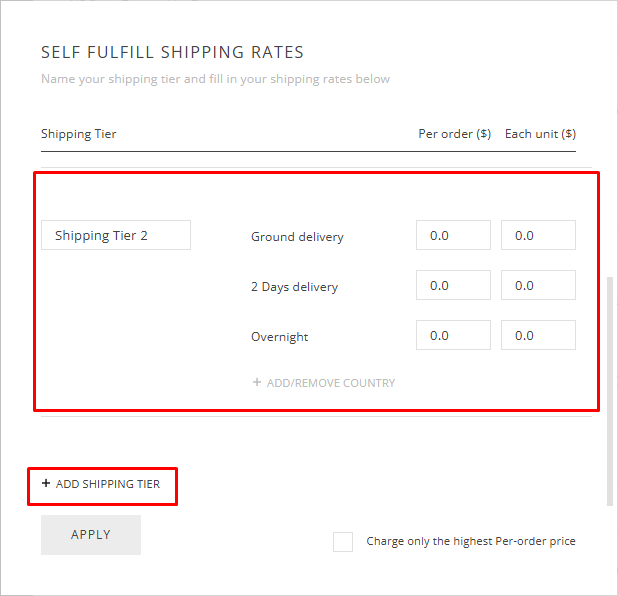Click the plus icon beside ADD/REMOVE COUNTRY

(257, 383)
